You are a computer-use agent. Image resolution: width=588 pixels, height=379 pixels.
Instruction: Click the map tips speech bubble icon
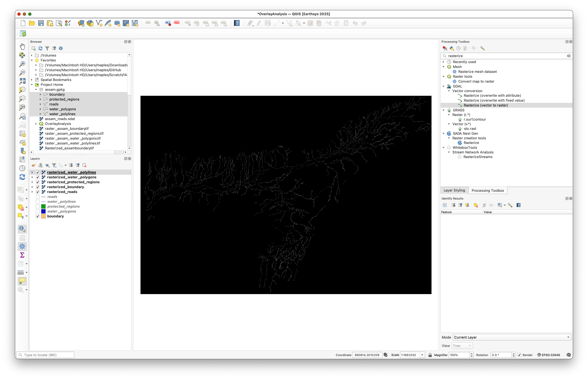coord(22,281)
